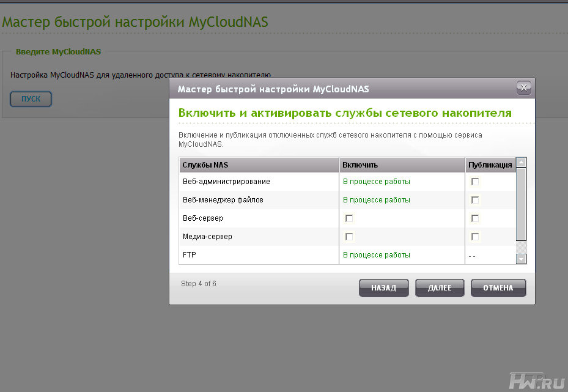Click the services table scrollbar thumb

pyautogui.click(x=521, y=204)
